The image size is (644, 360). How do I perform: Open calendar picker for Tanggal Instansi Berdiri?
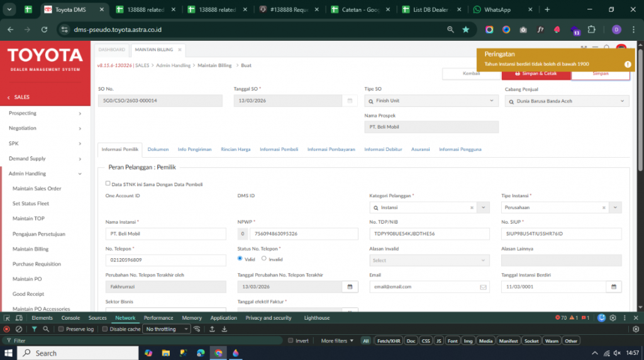[x=613, y=286]
